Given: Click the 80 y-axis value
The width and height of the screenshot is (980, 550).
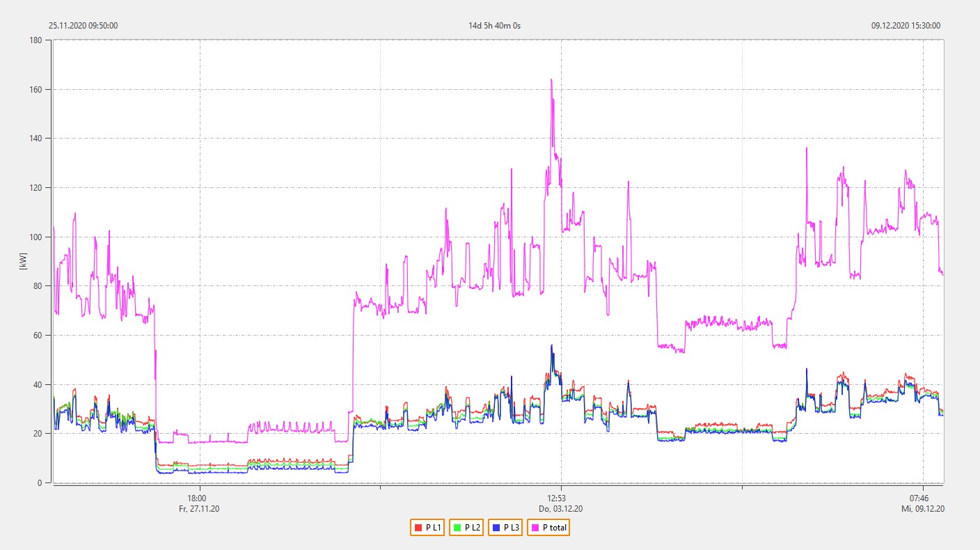Looking at the screenshot, I should pos(39,286).
